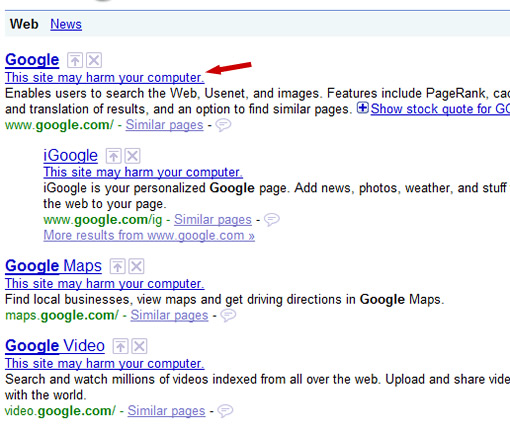510x428 pixels.
Task: Click harm warning under Google result
Action: point(105,78)
